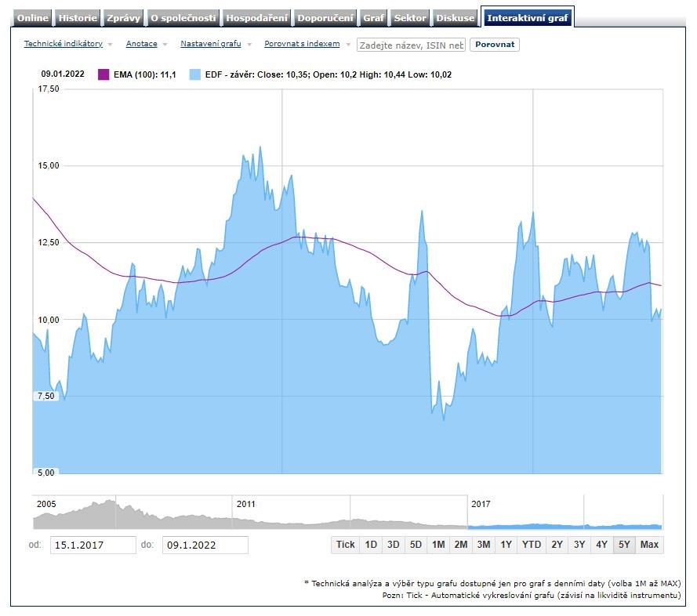Select the 3Y range button

pyautogui.click(x=579, y=545)
